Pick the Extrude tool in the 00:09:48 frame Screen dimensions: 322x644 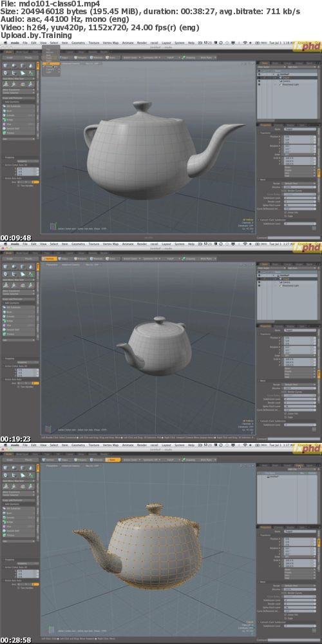tap(19, 115)
